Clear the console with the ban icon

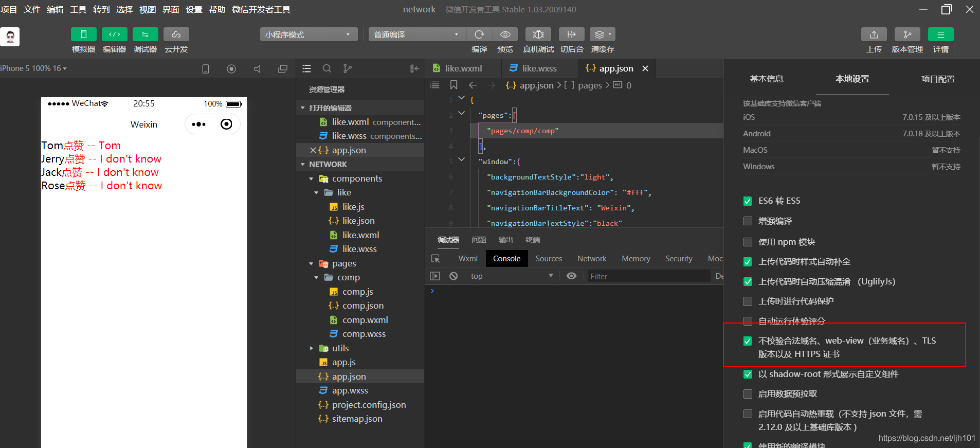(x=453, y=276)
